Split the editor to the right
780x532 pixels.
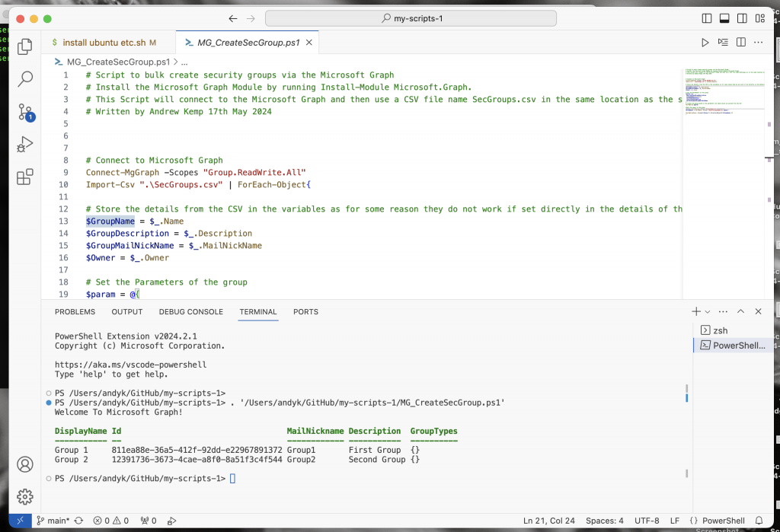coord(740,43)
